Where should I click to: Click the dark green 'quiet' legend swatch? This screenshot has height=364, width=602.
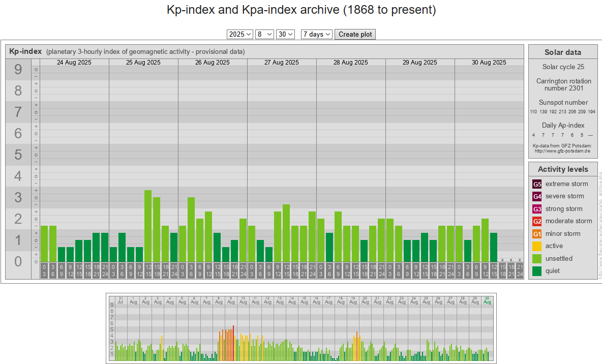[537, 271]
